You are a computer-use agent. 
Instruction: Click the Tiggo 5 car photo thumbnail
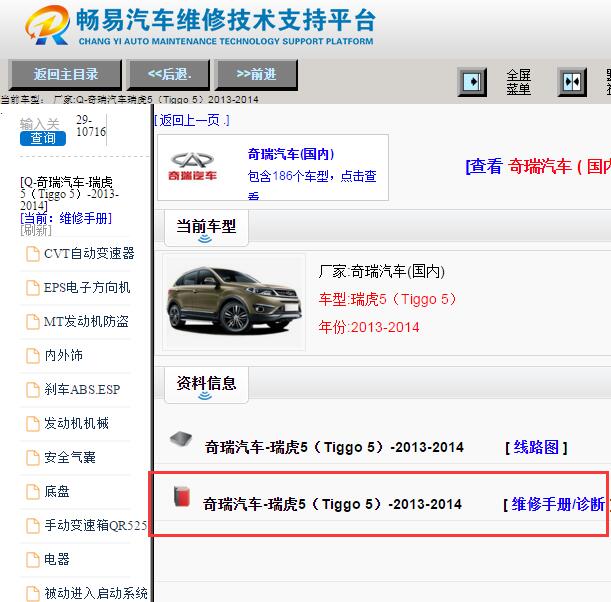point(234,302)
